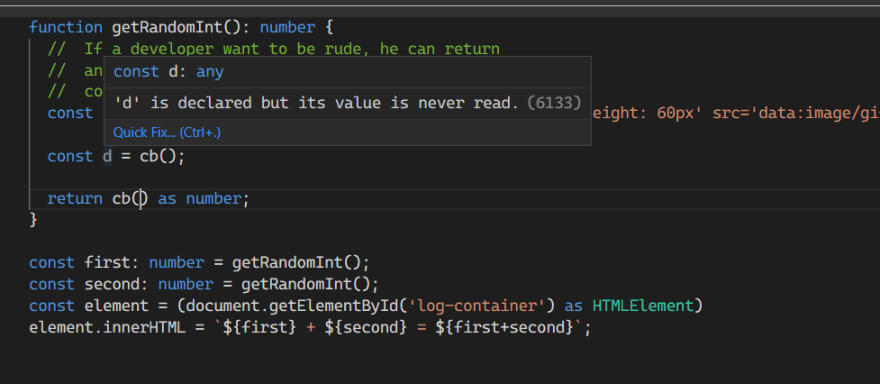
Task: Click 'cb()' call in the const d line
Action: coord(158,156)
